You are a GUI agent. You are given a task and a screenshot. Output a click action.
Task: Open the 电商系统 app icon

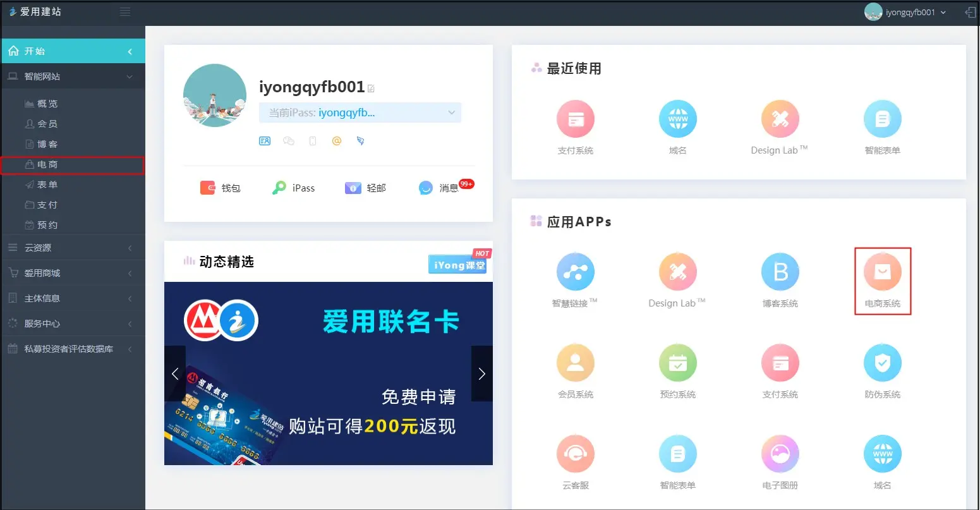[x=882, y=273]
